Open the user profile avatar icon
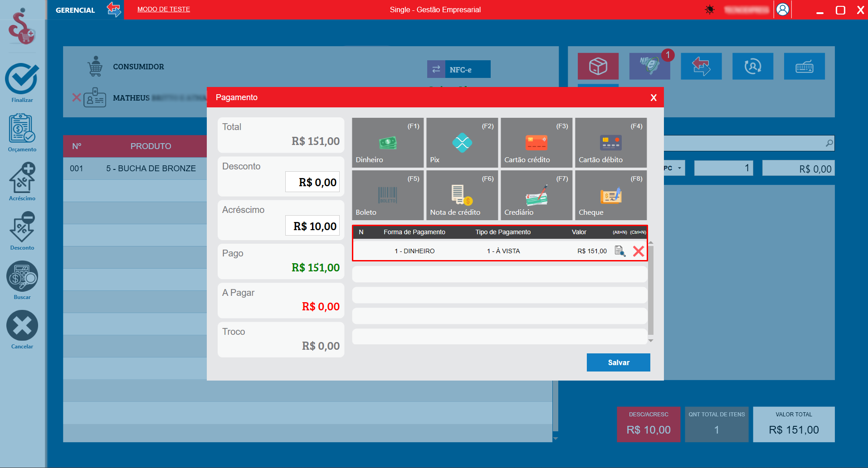The image size is (868, 468). pyautogui.click(x=783, y=10)
